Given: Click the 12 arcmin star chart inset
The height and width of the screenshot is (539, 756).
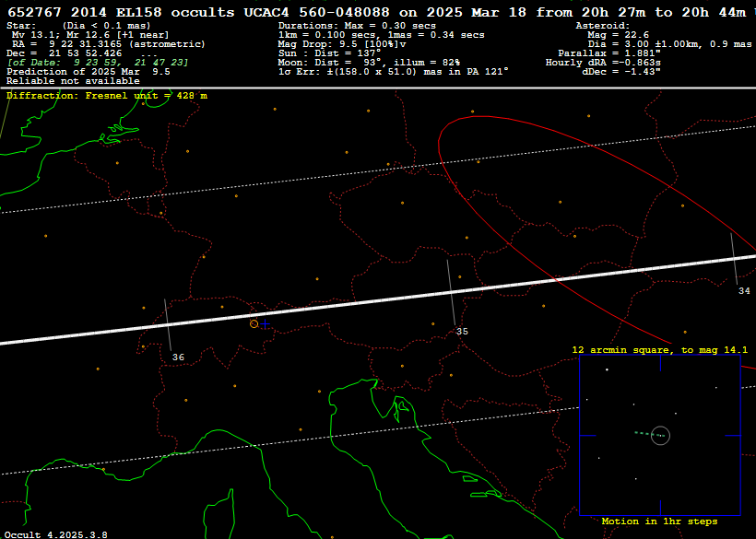Looking at the screenshot, I should click(660, 436).
